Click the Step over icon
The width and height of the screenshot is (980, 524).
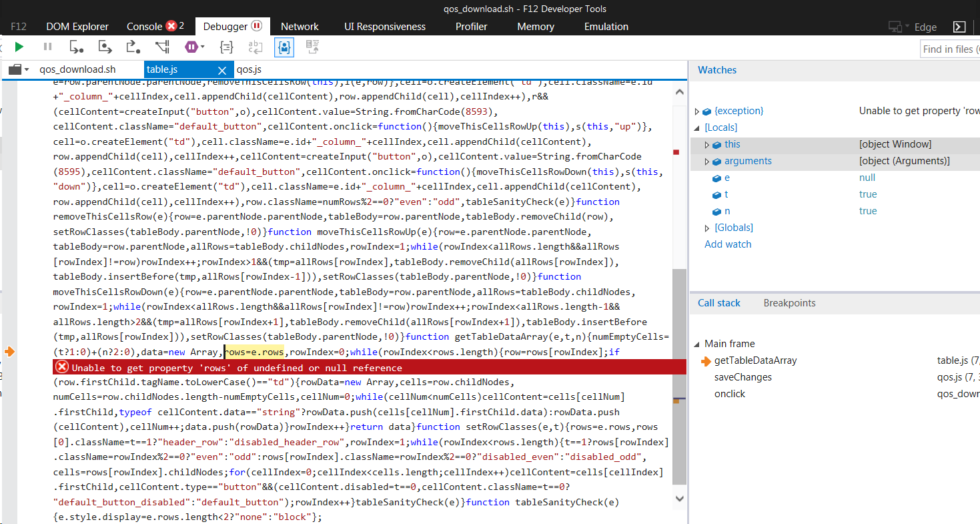coord(105,47)
